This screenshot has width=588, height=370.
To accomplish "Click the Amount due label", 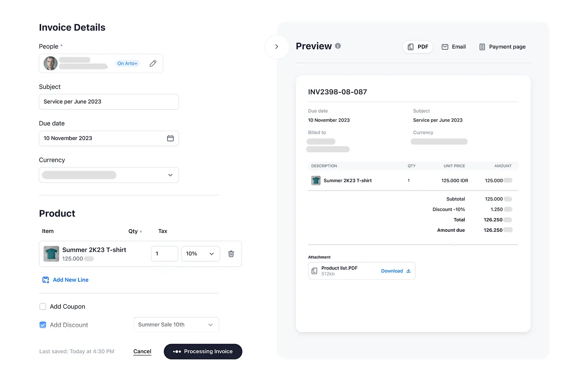I will click(451, 230).
